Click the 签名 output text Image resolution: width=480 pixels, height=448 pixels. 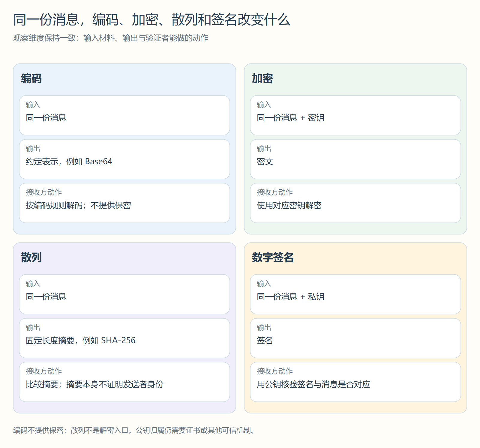tap(265, 341)
